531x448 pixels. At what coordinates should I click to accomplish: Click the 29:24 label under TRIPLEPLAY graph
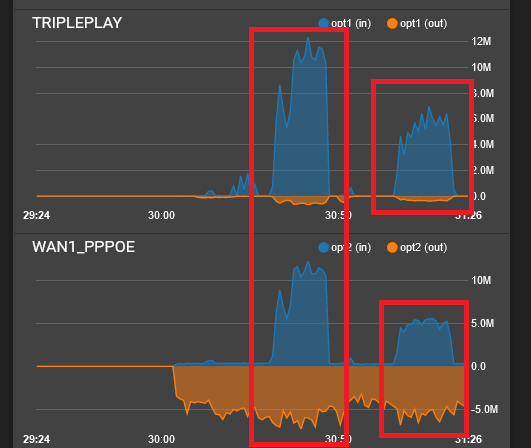[36, 215]
